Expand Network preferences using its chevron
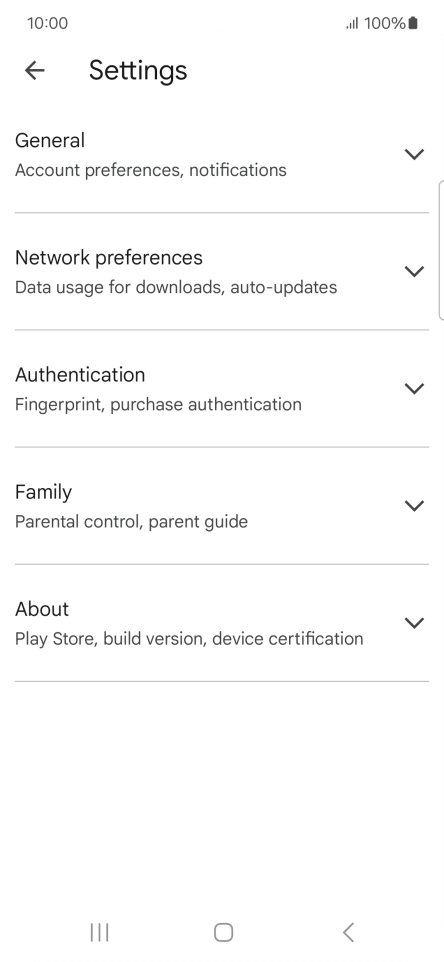This screenshot has width=444, height=962. pos(415,271)
